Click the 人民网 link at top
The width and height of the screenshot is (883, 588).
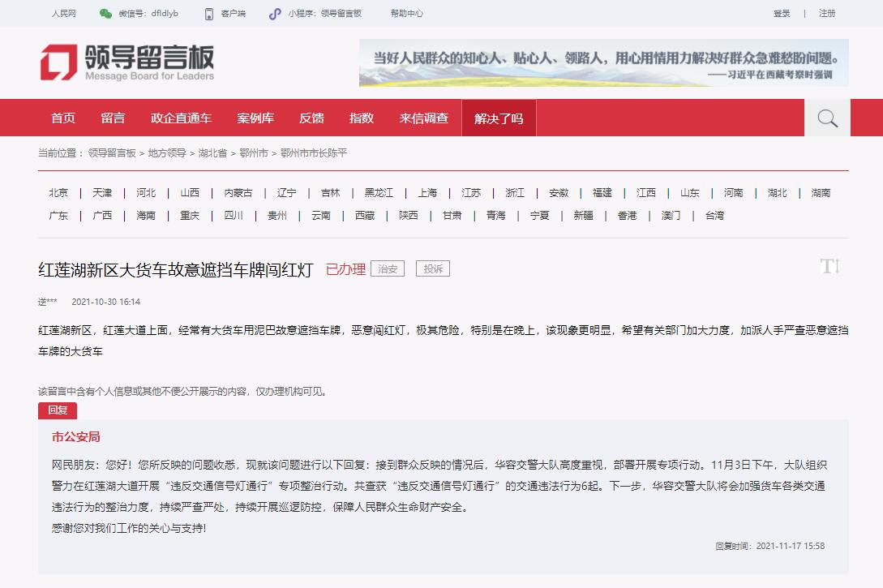pos(64,14)
